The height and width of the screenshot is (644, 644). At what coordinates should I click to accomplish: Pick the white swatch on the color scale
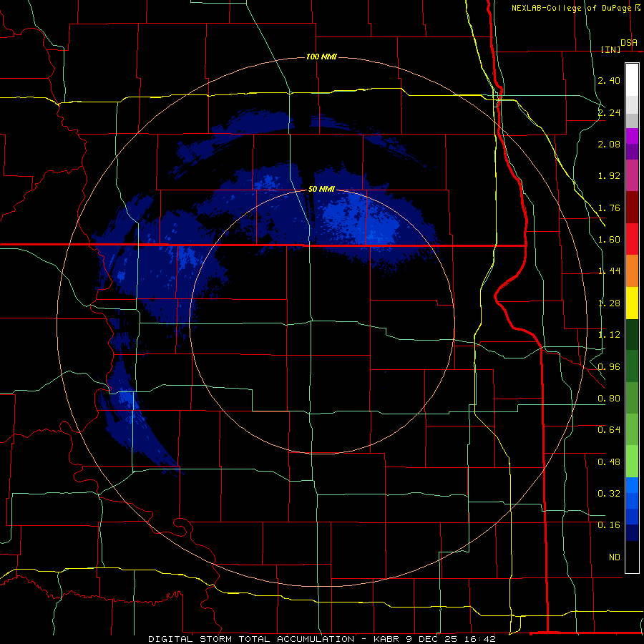point(632,80)
